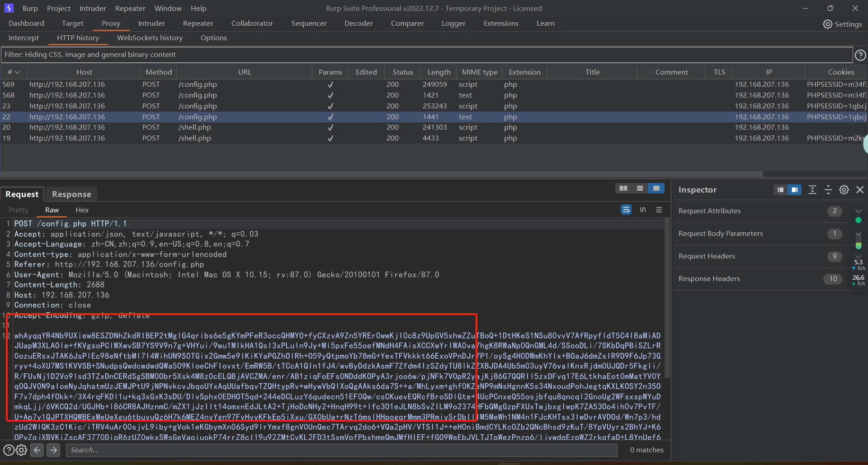Open the Settings gear icon

[827, 24]
